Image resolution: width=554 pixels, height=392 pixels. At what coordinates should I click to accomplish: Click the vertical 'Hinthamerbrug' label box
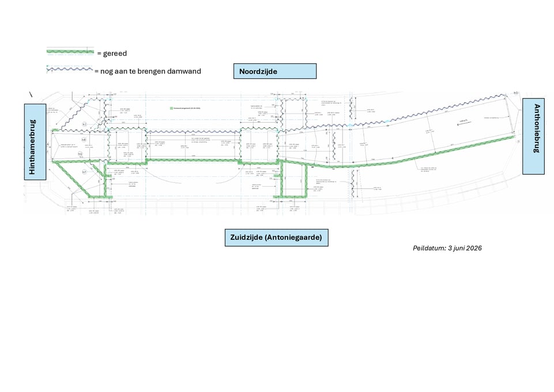tap(35, 142)
